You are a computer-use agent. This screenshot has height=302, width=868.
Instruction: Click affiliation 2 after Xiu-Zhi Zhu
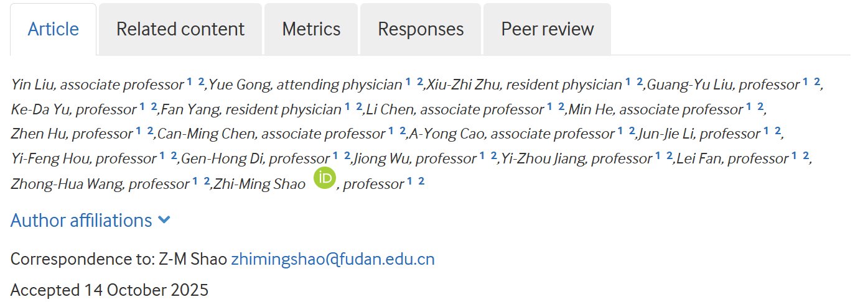pos(640,81)
